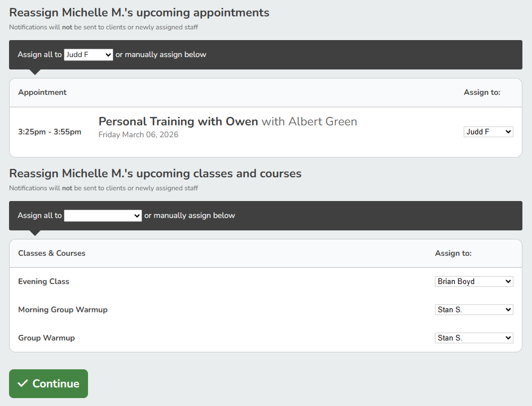Expand the Evening Class Brian Boyd dropdown
532x406 pixels.
[x=473, y=281]
